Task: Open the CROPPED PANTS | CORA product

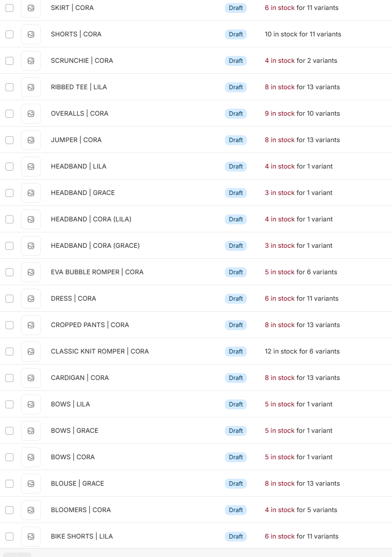Action: (90, 325)
